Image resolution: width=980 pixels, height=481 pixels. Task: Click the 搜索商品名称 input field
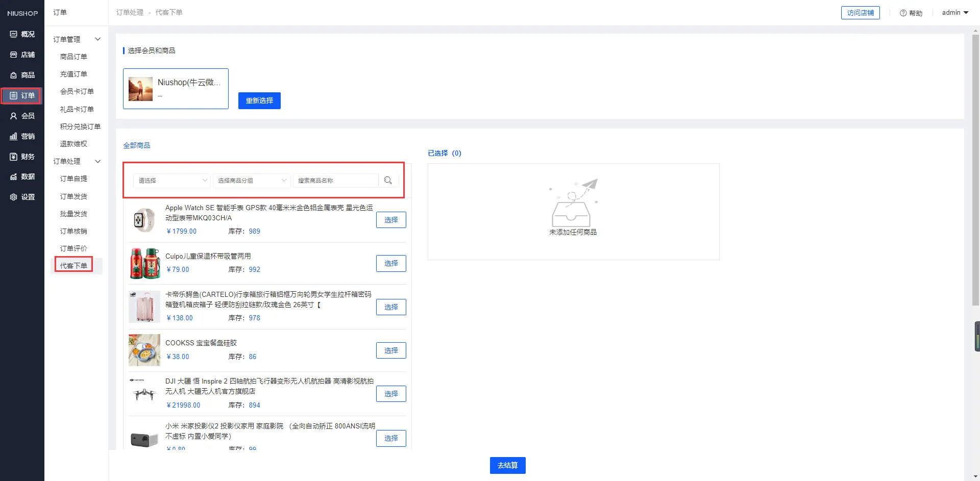point(335,181)
